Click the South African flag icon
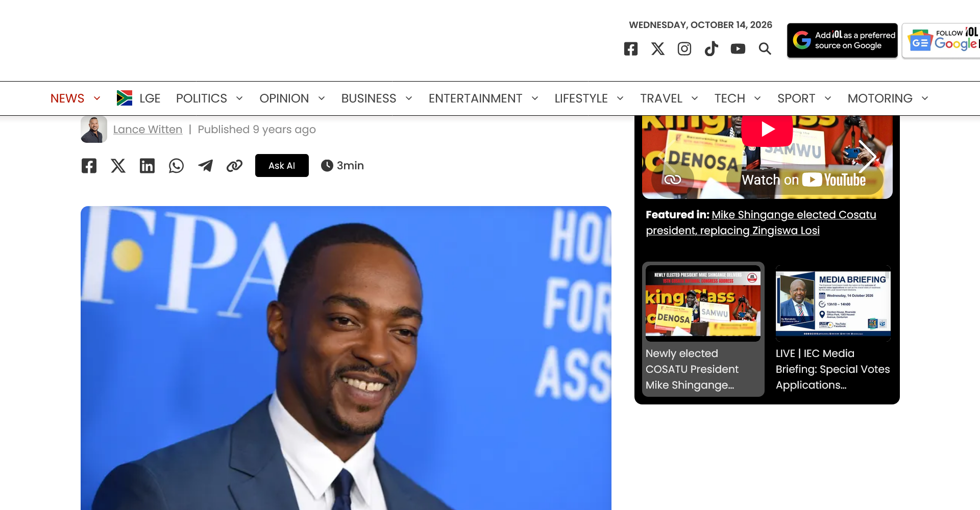 coord(125,98)
